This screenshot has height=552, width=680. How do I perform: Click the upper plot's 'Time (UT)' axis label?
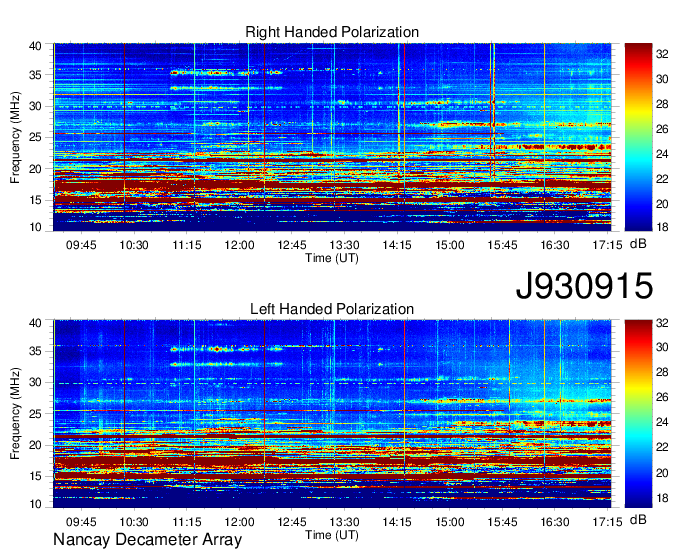tap(332, 258)
